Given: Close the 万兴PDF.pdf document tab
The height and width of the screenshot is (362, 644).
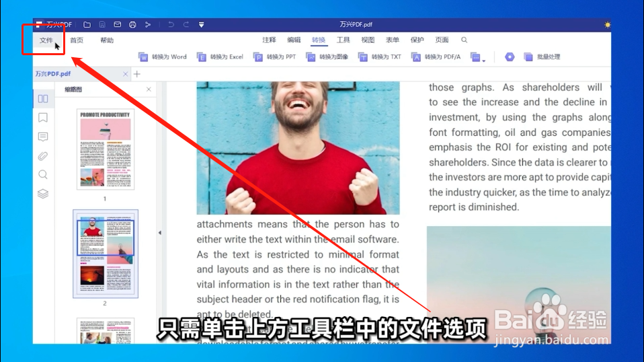Looking at the screenshot, I should click(x=125, y=74).
